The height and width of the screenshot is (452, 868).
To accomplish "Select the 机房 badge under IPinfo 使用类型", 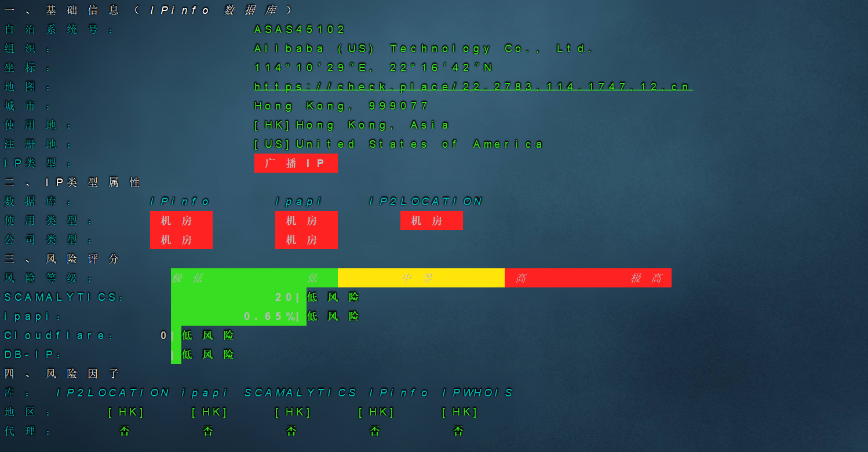I will [181, 221].
